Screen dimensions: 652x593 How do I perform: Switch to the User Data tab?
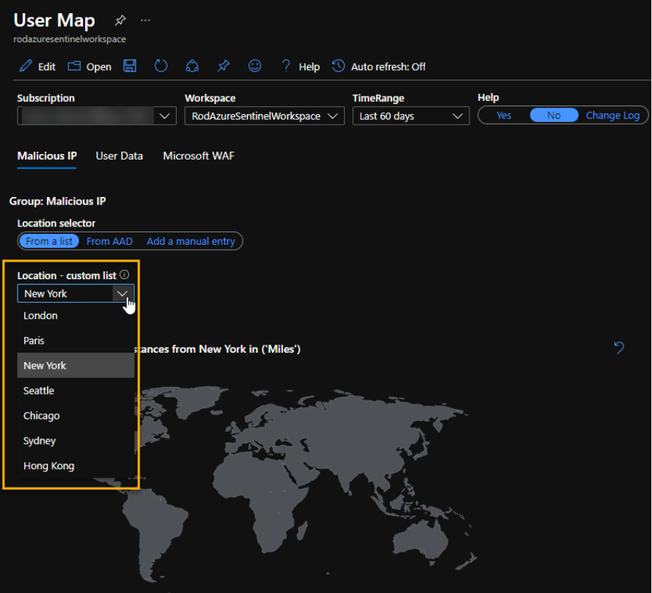pos(119,156)
